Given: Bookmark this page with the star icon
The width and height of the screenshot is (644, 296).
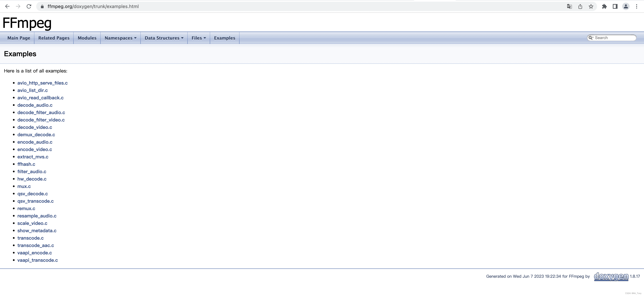Looking at the screenshot, I should tap(591, 7).
